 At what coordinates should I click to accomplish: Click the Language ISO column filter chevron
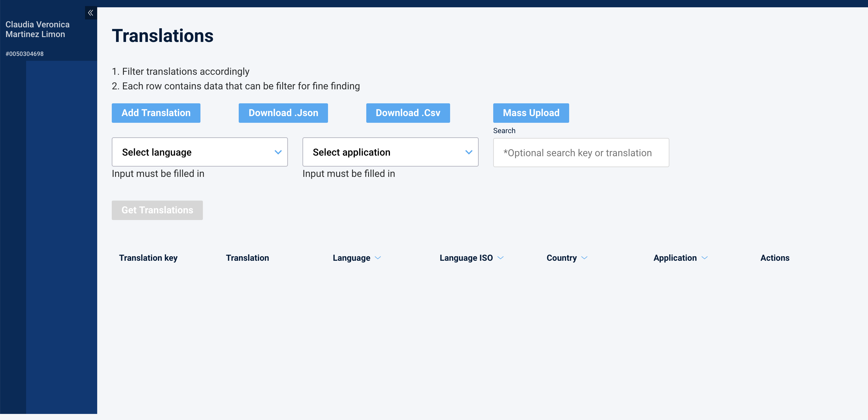coord(501,258)
